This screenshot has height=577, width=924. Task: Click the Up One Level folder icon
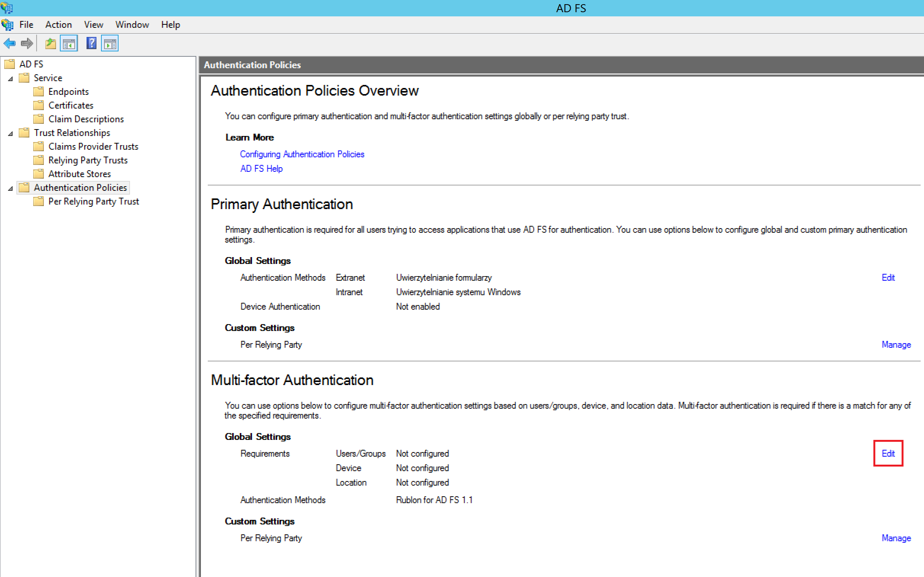coord(50,43)
